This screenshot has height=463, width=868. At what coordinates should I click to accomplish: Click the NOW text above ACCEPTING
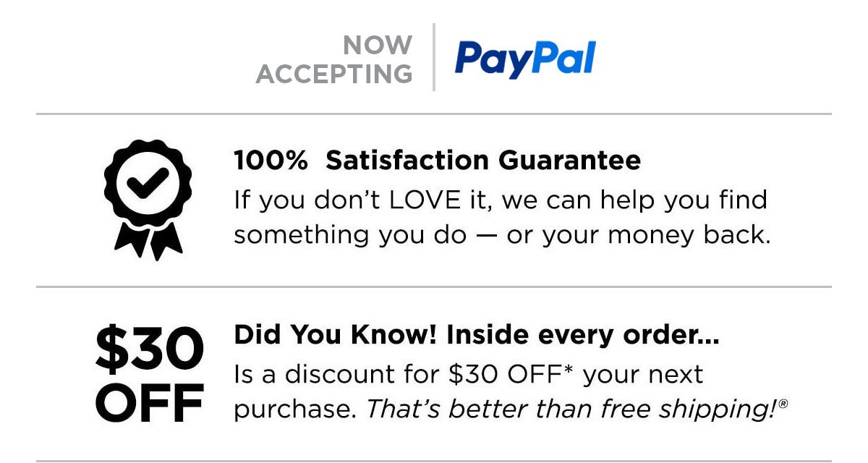tap(378, 46)
